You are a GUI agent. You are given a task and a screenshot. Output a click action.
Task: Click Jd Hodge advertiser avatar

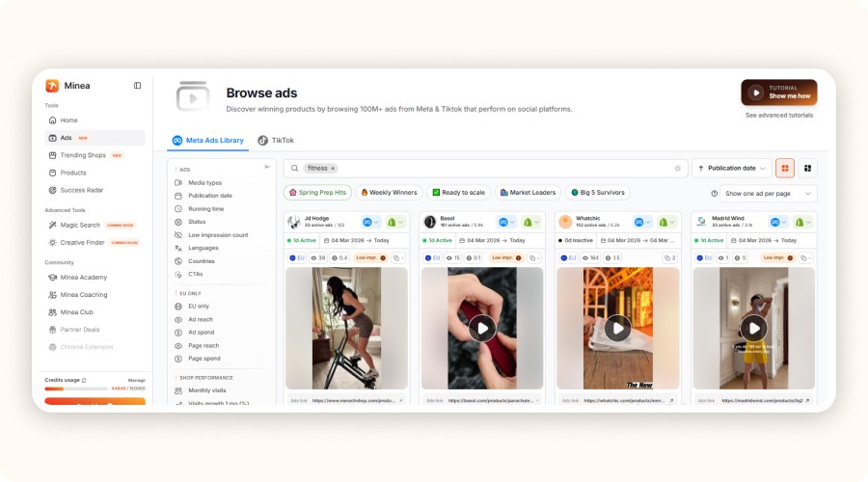294,223
